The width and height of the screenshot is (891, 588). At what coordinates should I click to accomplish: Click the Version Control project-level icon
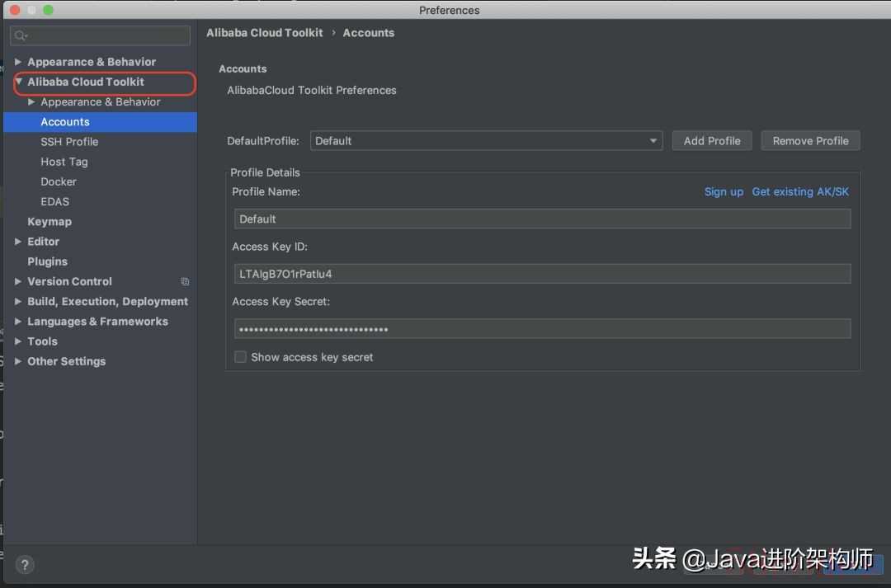[x=185, y=282]
